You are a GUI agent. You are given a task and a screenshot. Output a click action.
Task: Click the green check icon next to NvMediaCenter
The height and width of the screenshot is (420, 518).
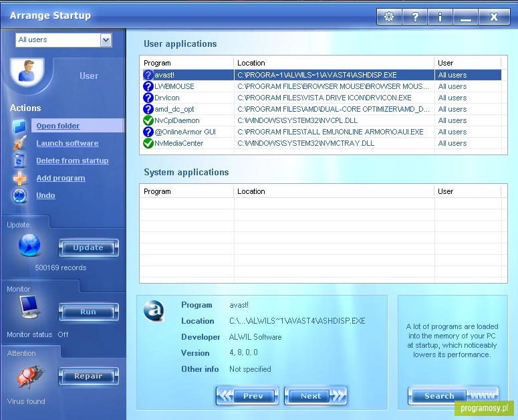(x=148, y=143)
